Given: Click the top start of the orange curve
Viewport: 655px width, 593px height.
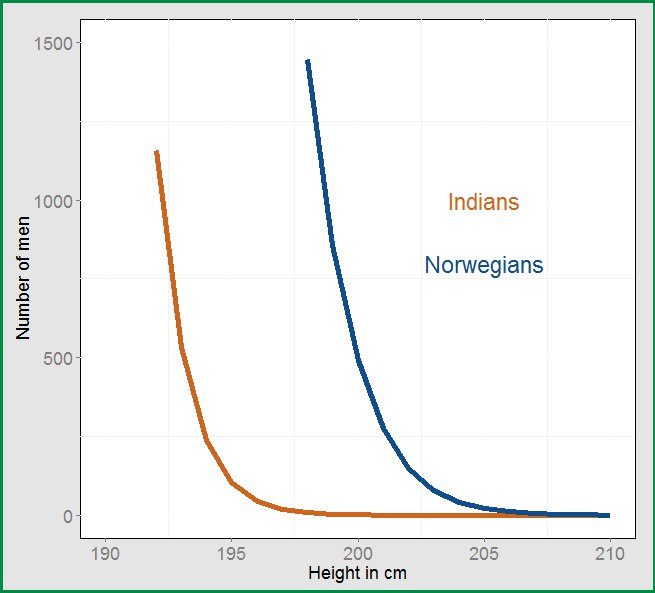Looking at the screenshot, I should coord(156,153).
